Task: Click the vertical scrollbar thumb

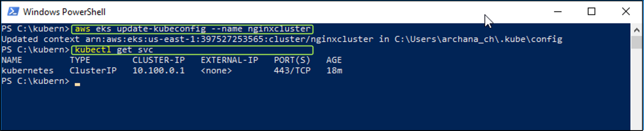Action: [x=637, y=42]
